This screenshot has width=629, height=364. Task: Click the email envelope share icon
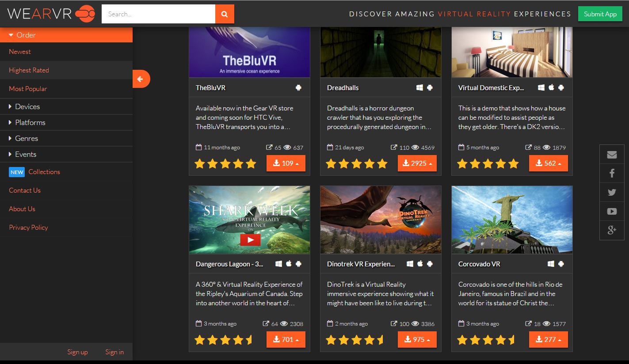[x=612, y=155]
